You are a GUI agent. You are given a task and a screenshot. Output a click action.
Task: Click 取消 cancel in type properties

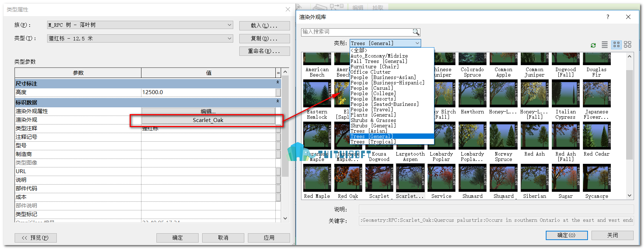coord(223,238)
